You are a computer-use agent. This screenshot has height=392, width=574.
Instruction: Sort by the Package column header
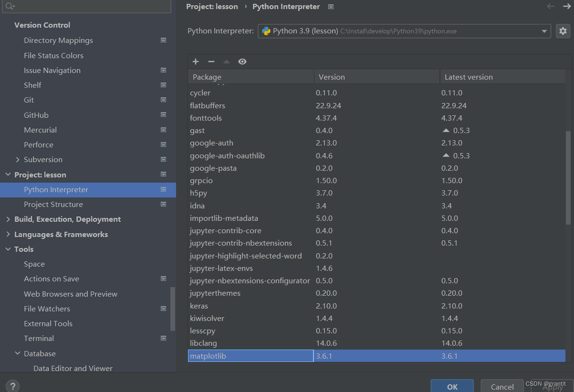click(x=251, y=77)
